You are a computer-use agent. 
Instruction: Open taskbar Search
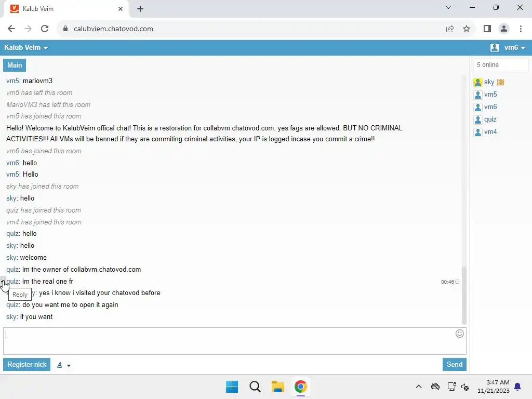(x=255, y=387)
